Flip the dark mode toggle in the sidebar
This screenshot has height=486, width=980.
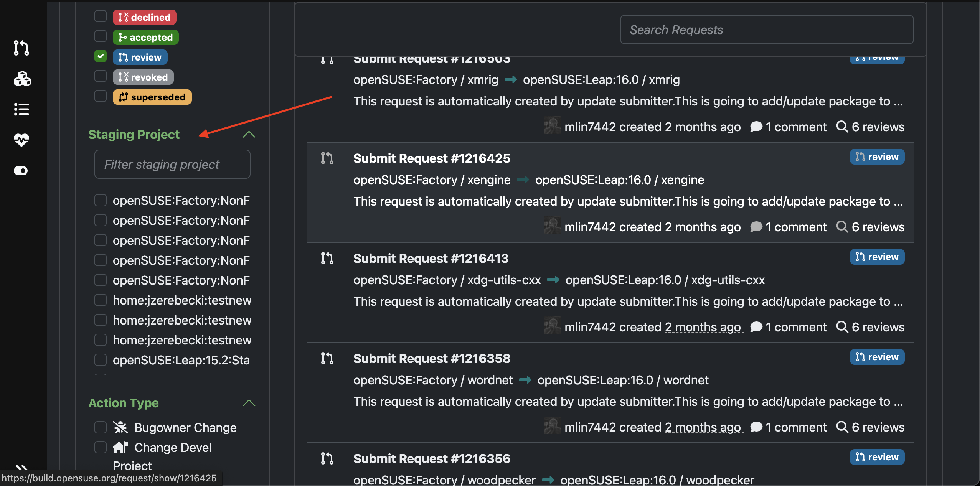(21, 171)
